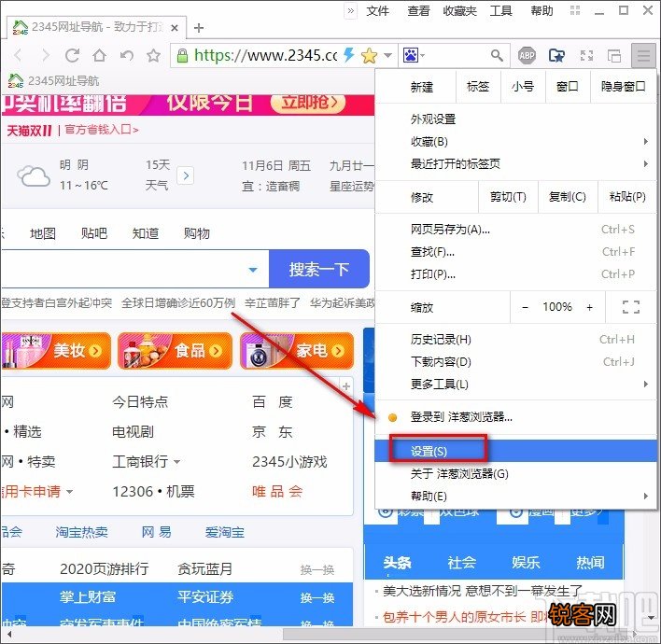Screen dimensions: 661x644
Task: Click 标签 in the new row
Action: pyautogui.click(x=478, y=87)
